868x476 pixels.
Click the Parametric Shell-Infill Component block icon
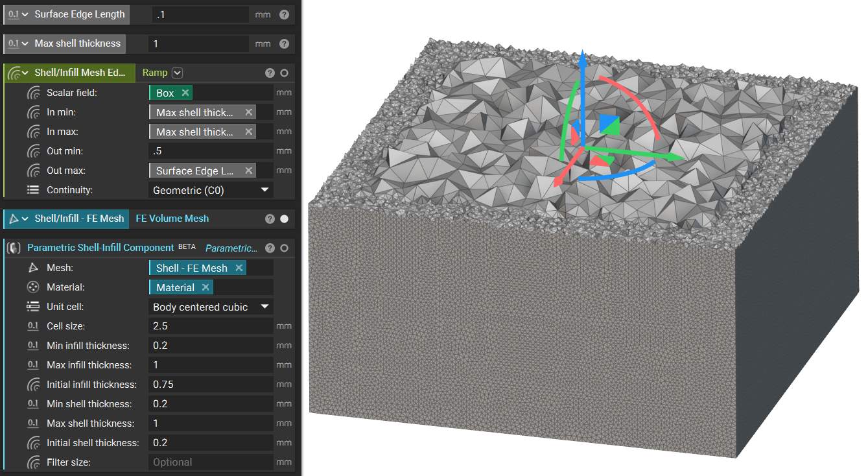14,248
